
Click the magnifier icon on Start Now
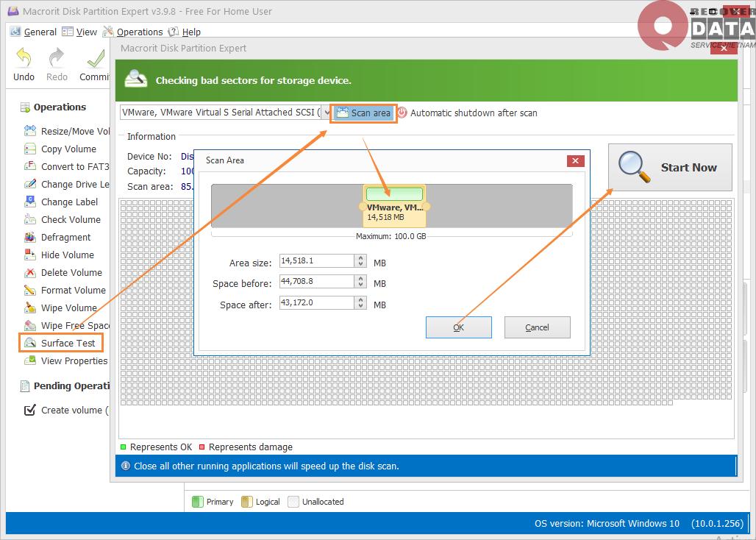tap(634, 167)
